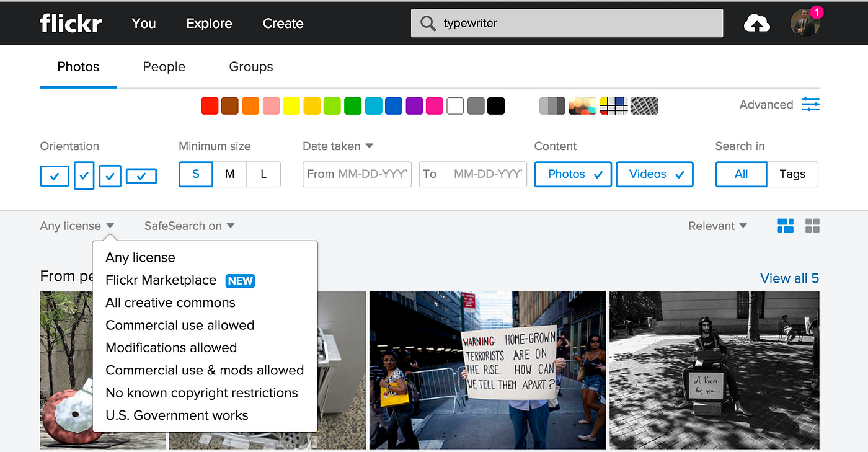Open the upload cloud icon
This screenshot has width=868, height=452.
[x=756, y=24]
